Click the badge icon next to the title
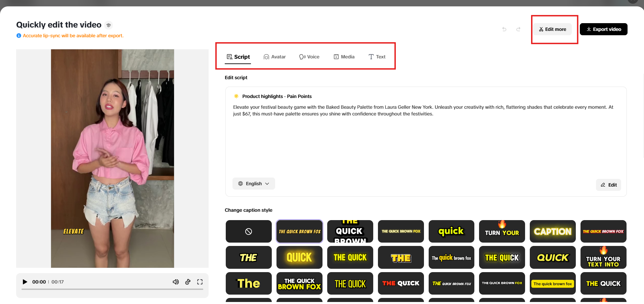644x304 pixels. [x=108, y=25]
